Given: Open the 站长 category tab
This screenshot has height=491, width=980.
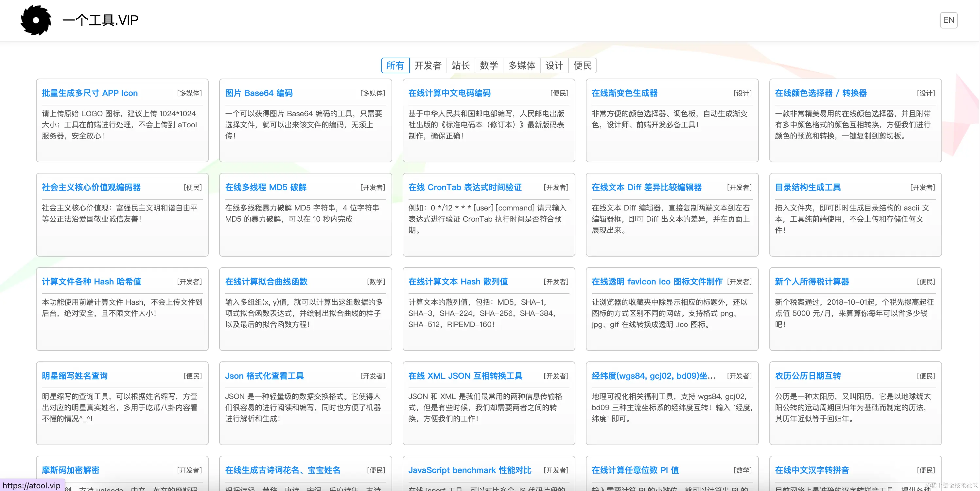Looking at the screenshot, I should (x=460, y=65).
